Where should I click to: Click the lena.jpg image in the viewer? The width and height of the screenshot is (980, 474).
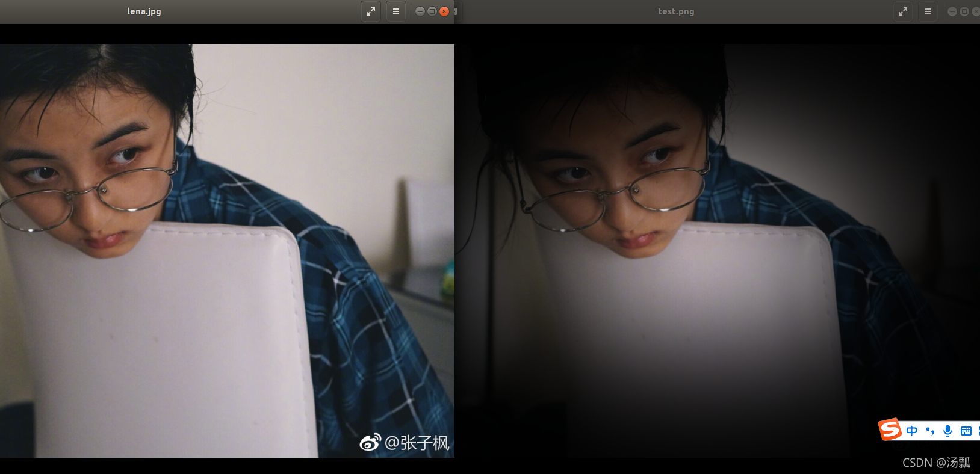coord(227,250)
